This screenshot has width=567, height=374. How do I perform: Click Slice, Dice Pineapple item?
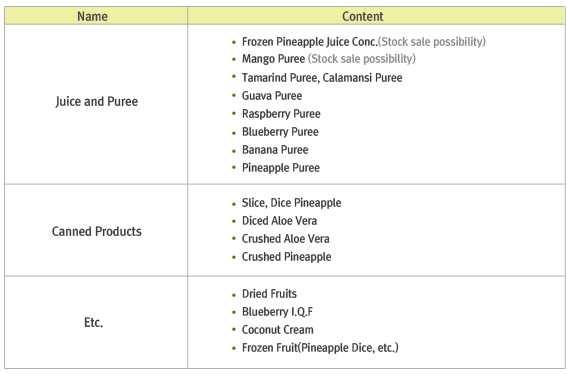291,203
